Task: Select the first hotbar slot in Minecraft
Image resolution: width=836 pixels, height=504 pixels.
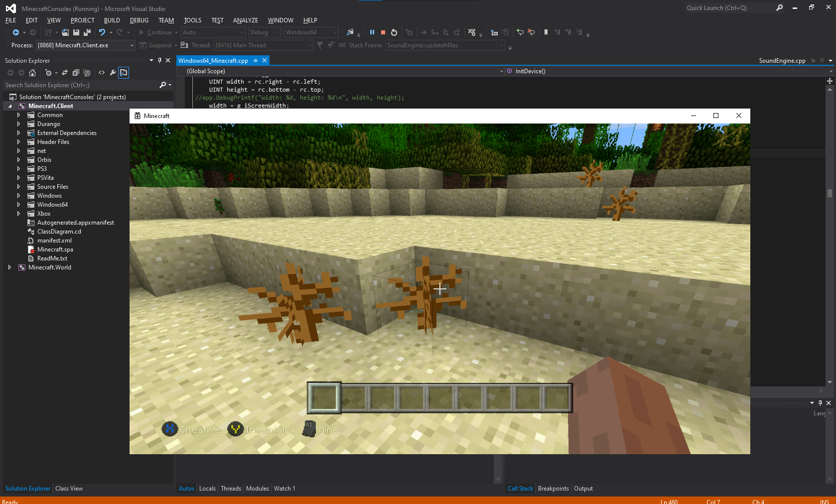Action: click(x=324, y=397)
